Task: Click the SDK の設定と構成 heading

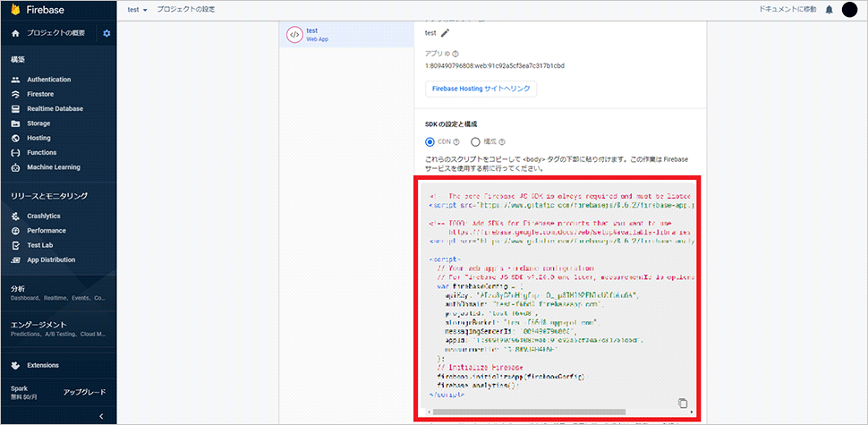Action: pyautogui.click(x=451, y=124)
